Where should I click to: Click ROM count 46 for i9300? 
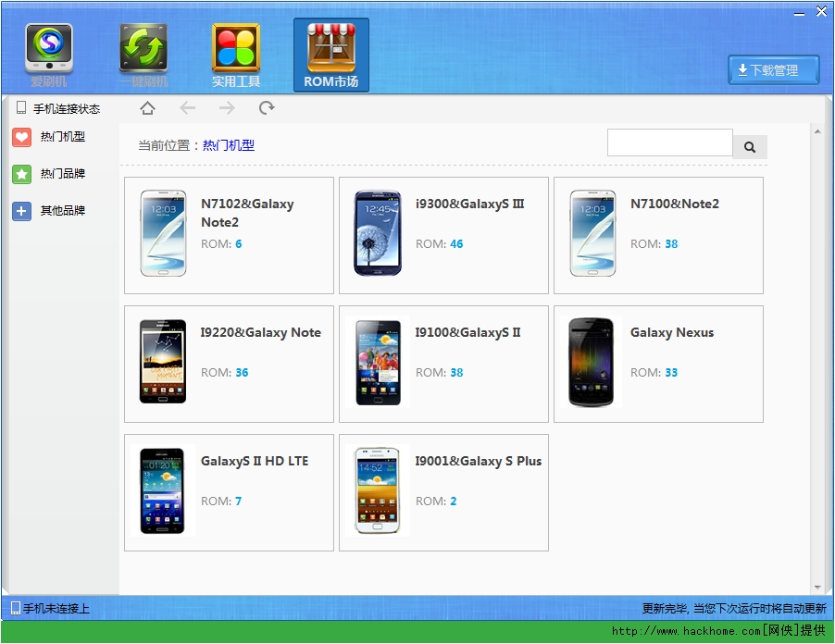tap(456, 243)
